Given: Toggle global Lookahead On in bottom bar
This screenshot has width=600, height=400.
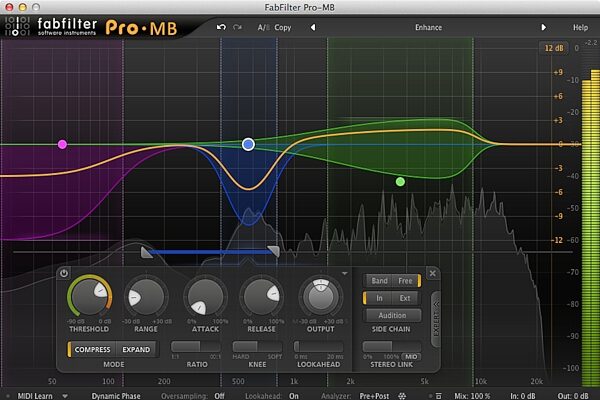Looking at the screenshot, I should point(294,396).
